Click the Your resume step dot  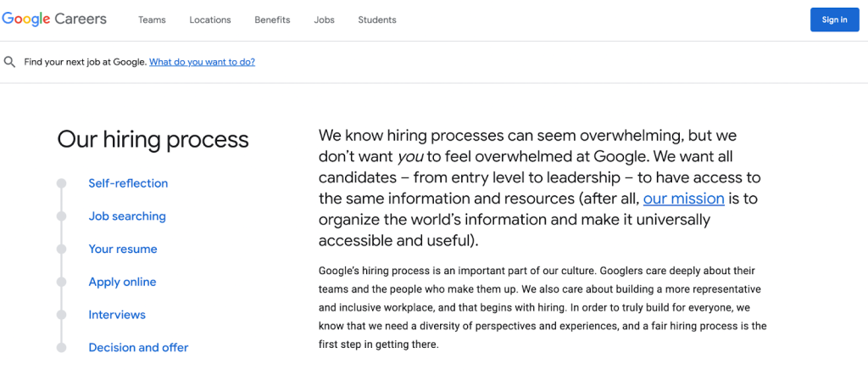[x=61, y=249]
